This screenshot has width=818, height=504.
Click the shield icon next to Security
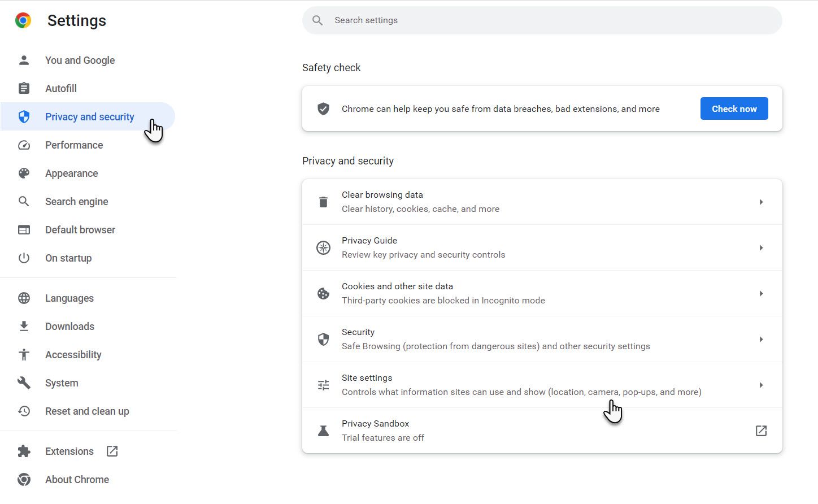pos(323,339)
